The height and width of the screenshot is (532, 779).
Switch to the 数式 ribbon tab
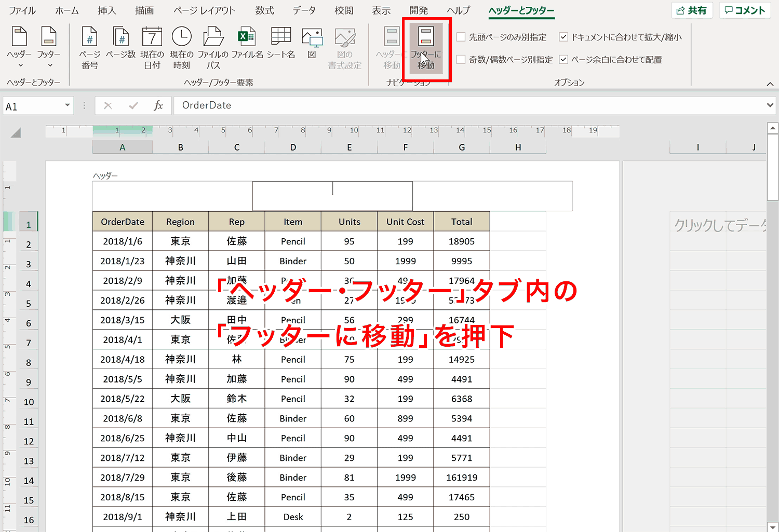tap(264, 10)
